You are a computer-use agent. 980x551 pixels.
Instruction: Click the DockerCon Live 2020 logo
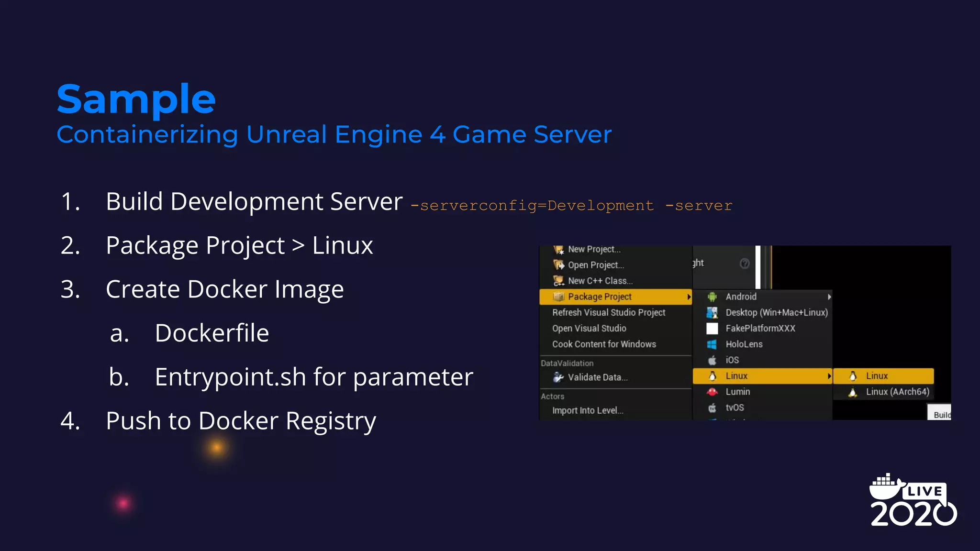[x=913, y=500]
